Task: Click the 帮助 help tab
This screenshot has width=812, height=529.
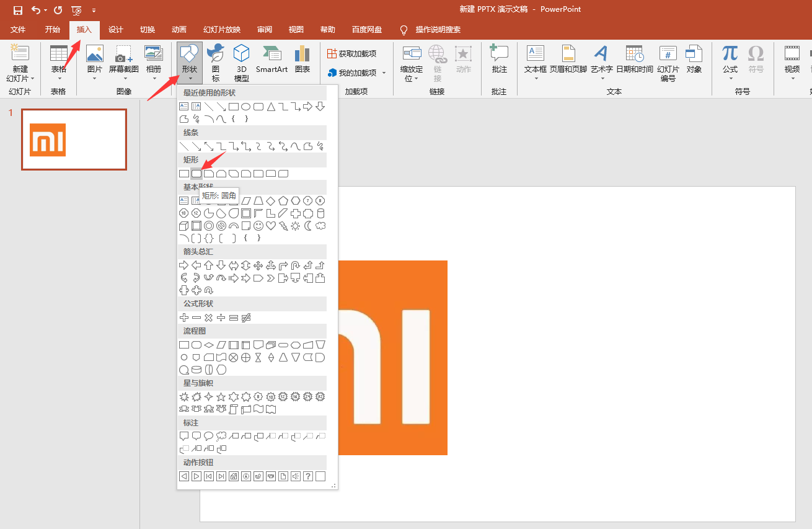Action: coord(328,30)
